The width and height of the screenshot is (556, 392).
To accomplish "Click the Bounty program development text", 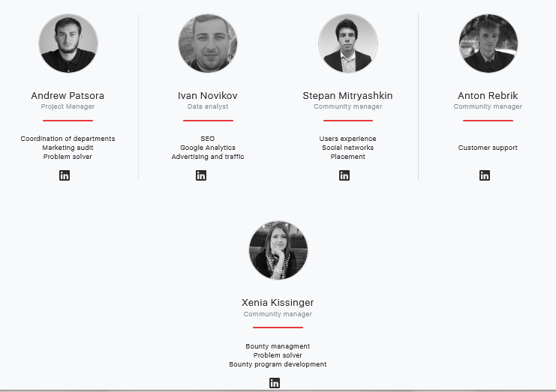I will (278, 364).
